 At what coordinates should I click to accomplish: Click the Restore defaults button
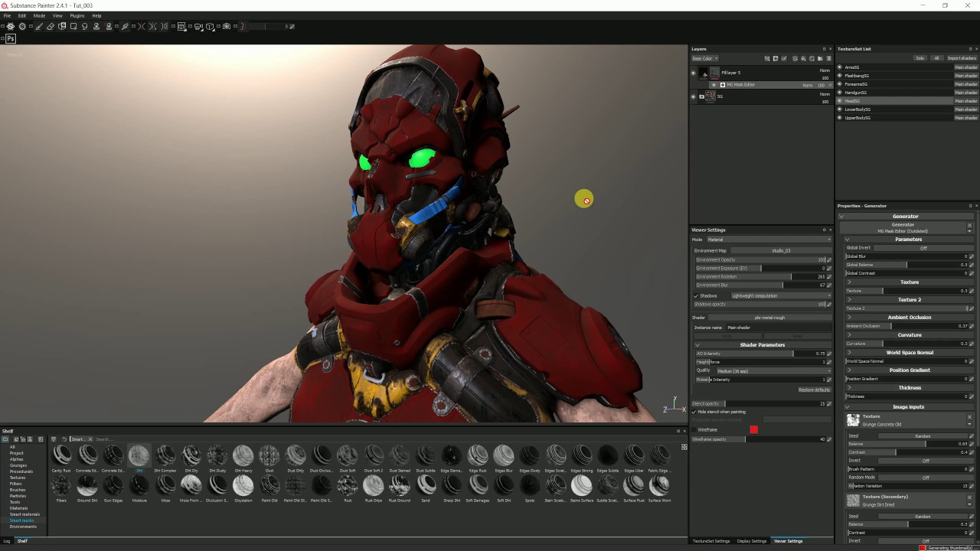point(814,390)
